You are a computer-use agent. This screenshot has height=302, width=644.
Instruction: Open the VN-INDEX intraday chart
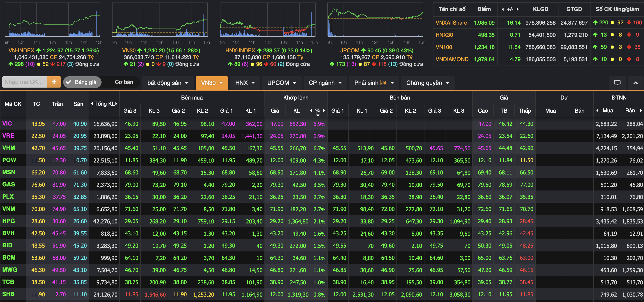pyautogui.click(x=53, y=20)
